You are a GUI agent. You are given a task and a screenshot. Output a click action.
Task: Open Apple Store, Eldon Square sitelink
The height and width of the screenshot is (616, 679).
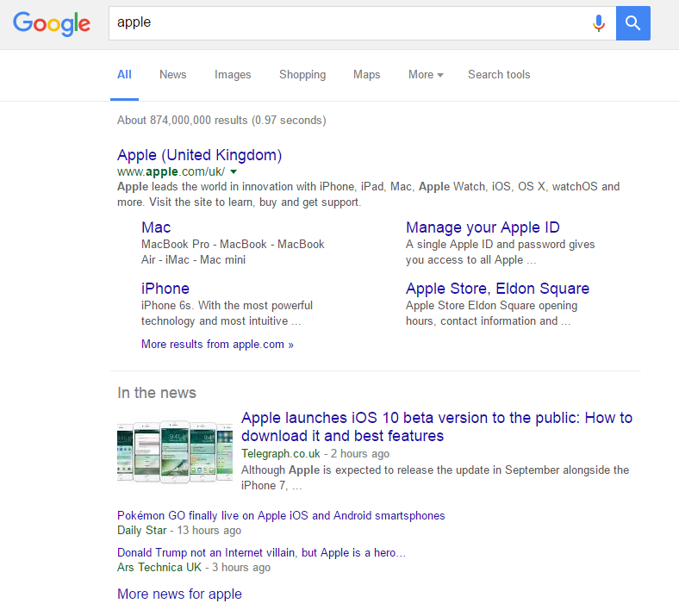497,289
